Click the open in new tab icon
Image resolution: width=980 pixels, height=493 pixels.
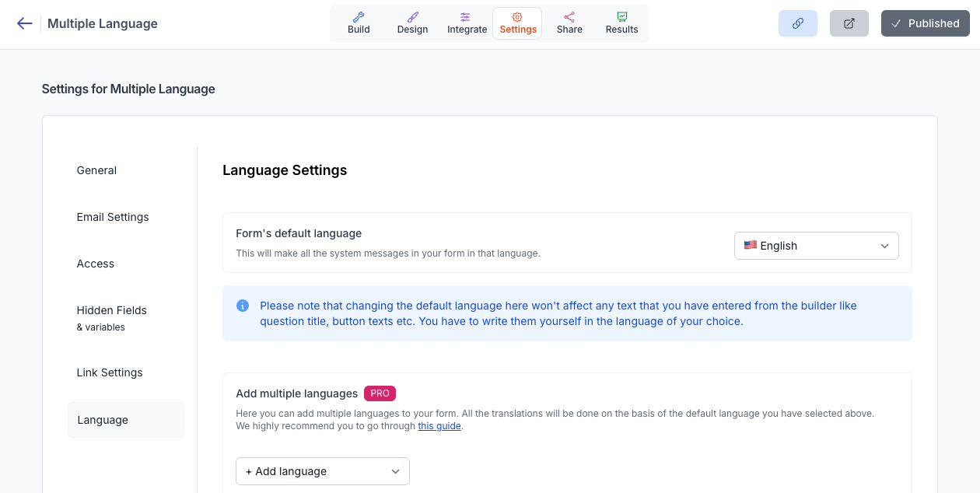pos(849,23)
